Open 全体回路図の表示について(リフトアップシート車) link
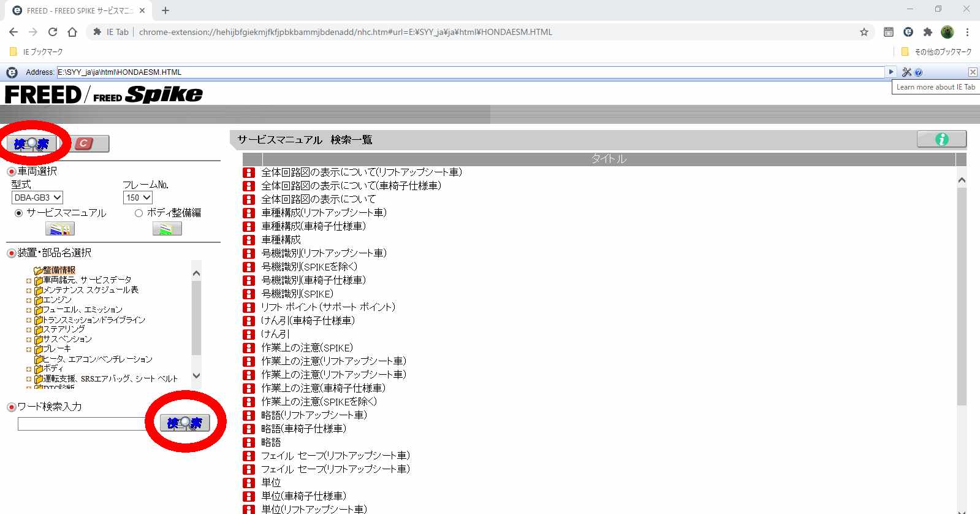The width and height of the screenshot is (980, 514). (362, 172)
